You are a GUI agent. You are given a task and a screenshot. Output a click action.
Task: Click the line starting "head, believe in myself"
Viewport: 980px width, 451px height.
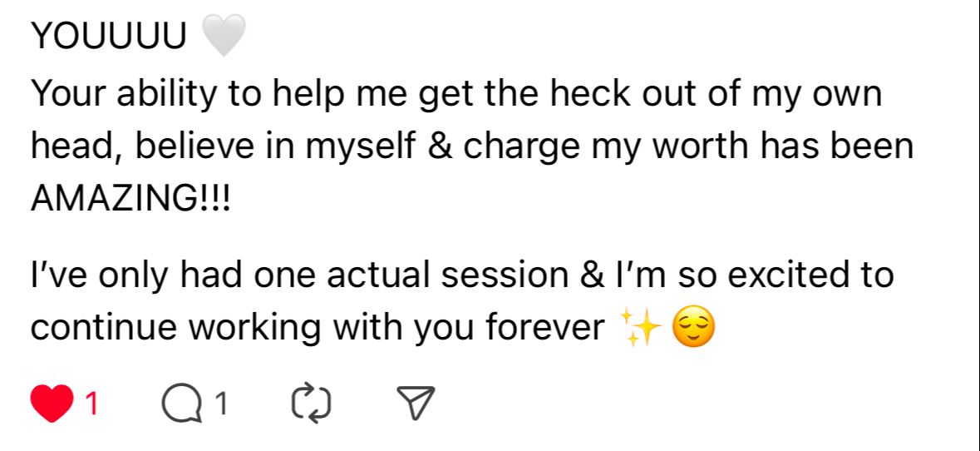pyautogui.click(x=471, y=146)
